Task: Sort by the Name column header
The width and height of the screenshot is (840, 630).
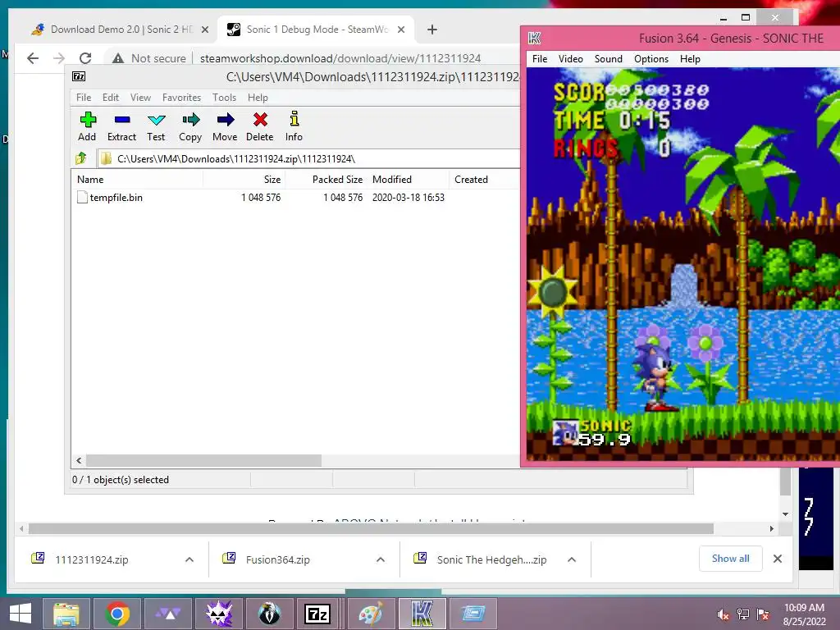Action: 137,180
